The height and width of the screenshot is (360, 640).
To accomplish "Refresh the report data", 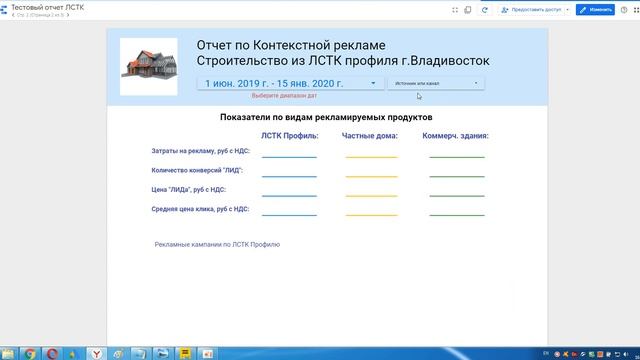I will pos(484,10).
